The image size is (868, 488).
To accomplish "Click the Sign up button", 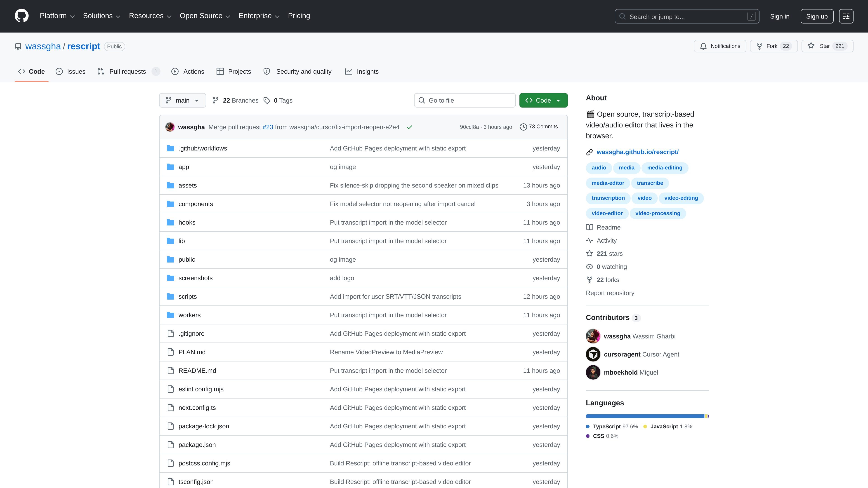I will coord(817,16).
